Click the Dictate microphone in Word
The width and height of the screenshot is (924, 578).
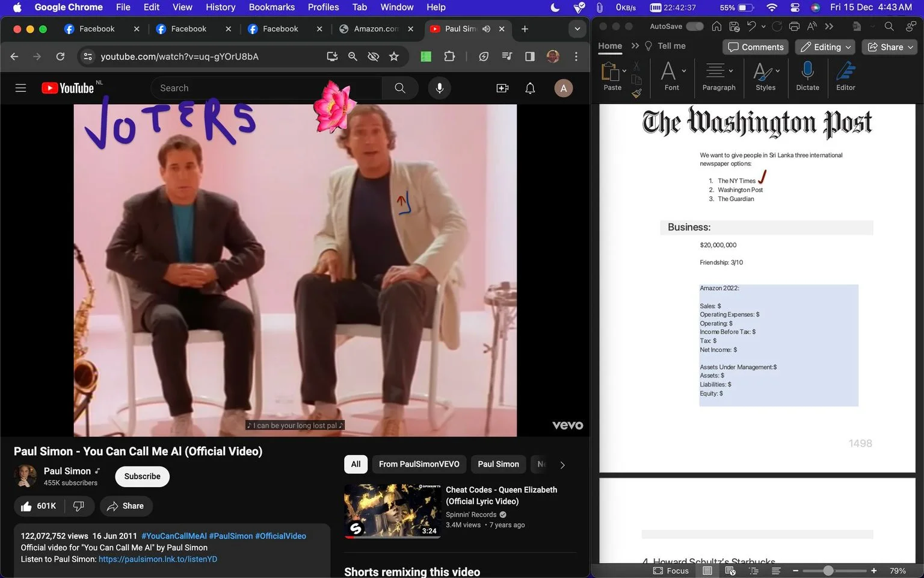pyautogui.click(x=807, y=76)
